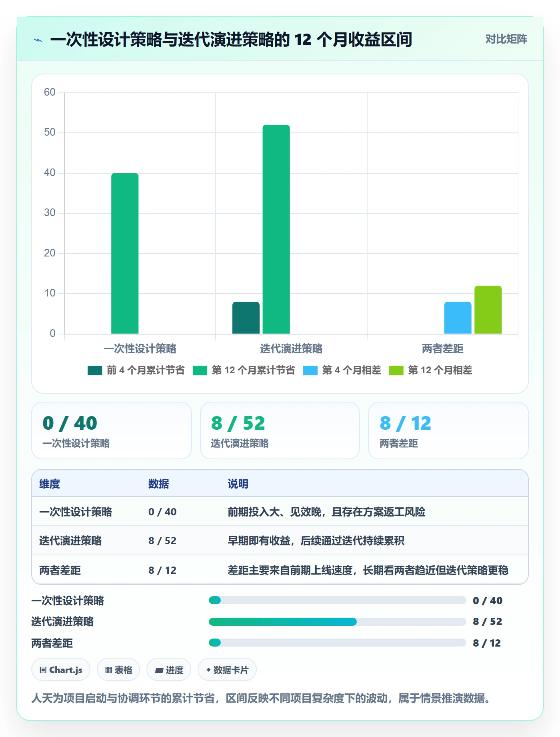This screenshot has height=737, width=560.
Task: Click the 迭代演进策略 progress bar
Action: (338, 622)
